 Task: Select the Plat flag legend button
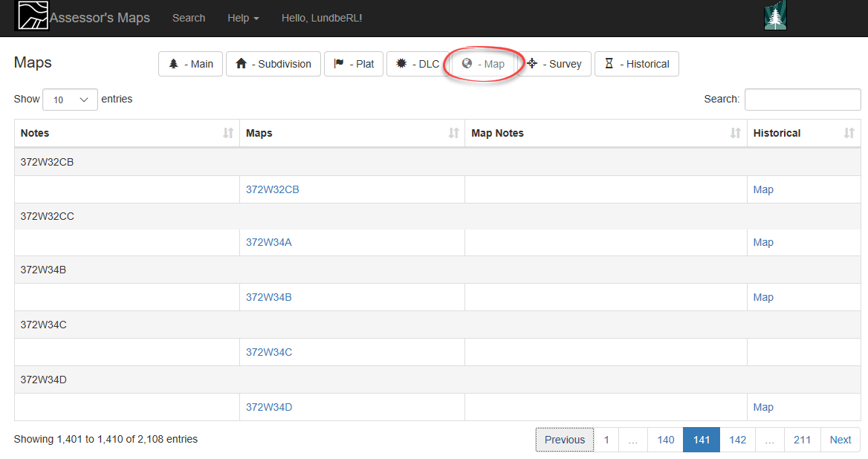click(x=354, y=64)
